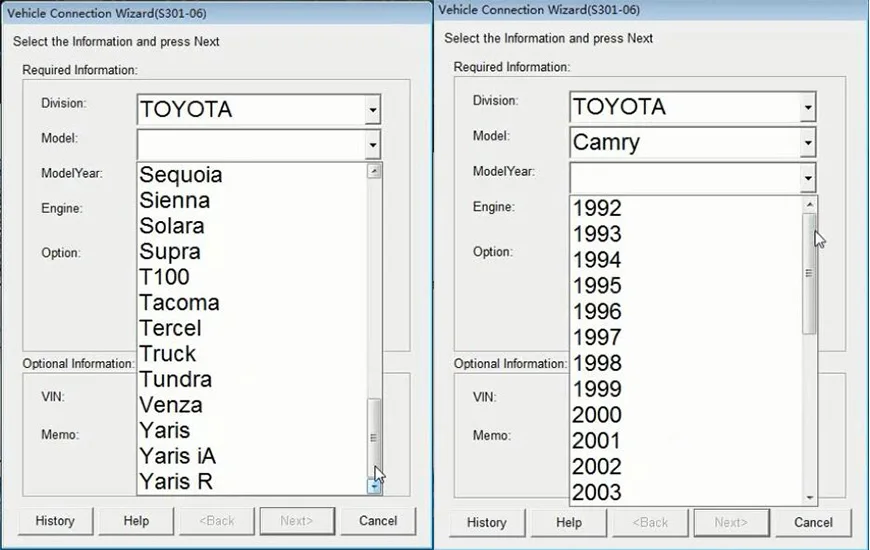870x550 pixels.
Task: Click History button in left wizard
Action: coord(55,521)
